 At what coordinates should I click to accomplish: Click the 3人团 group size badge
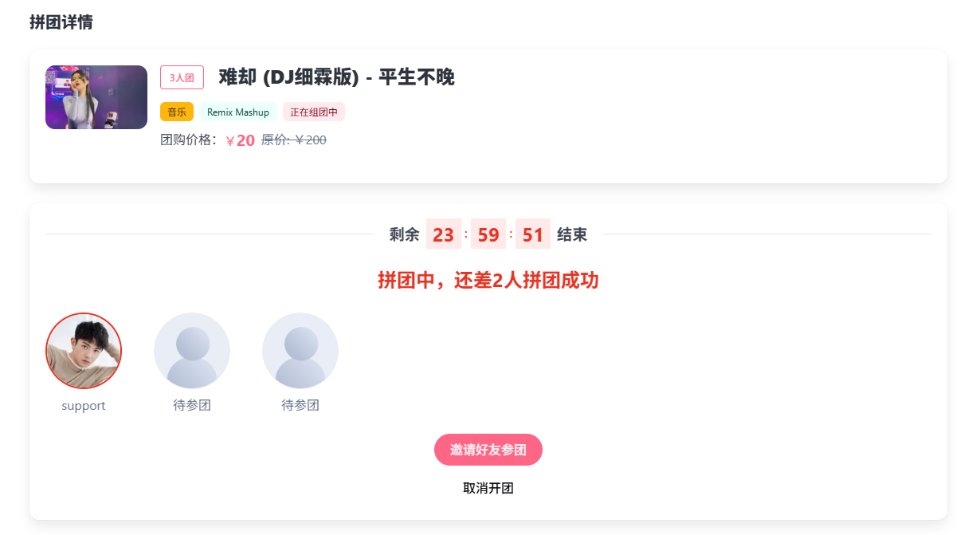[182, 77]
